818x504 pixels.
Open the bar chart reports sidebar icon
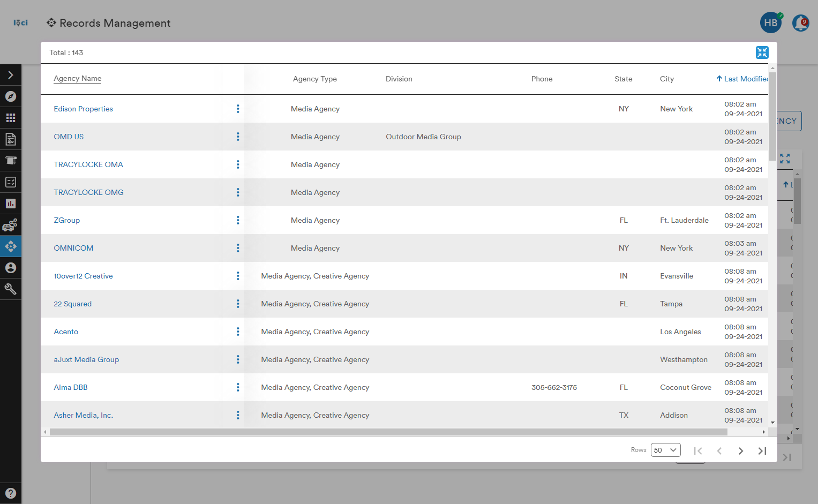tap(11, 204)
